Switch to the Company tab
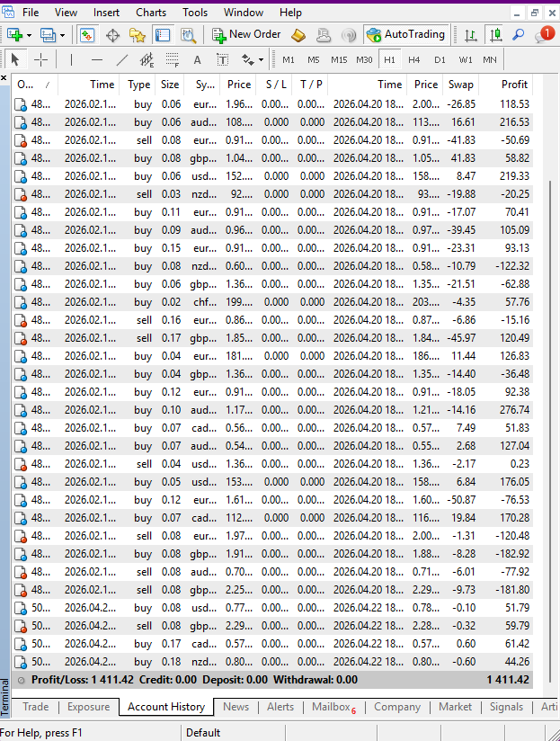 (397, 707)
